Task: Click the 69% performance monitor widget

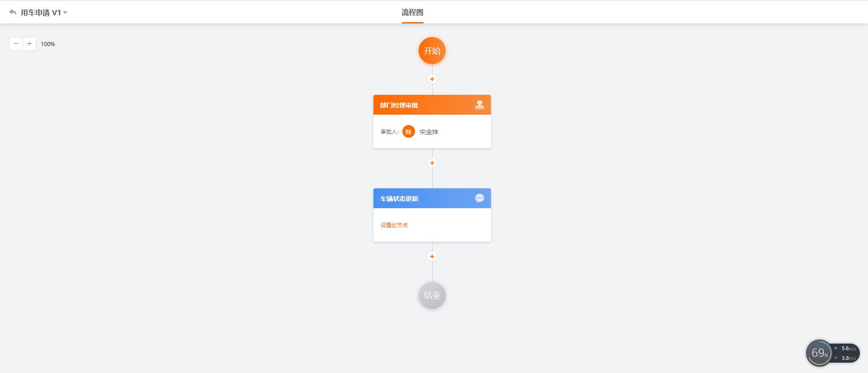Action: pyautogui.click(x=819, y=353)
